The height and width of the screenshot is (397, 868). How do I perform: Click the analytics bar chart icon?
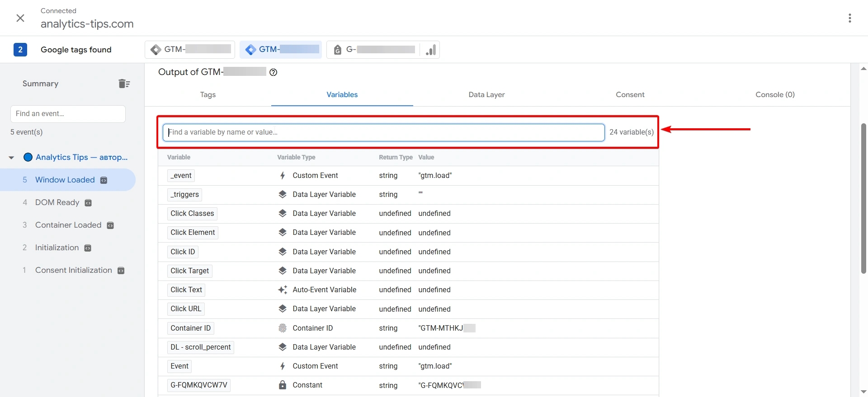[430, 50]
